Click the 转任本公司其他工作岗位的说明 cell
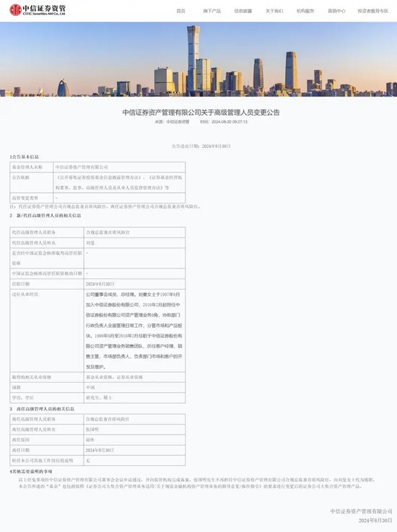 pyautogui.click(x=47, y=461)
